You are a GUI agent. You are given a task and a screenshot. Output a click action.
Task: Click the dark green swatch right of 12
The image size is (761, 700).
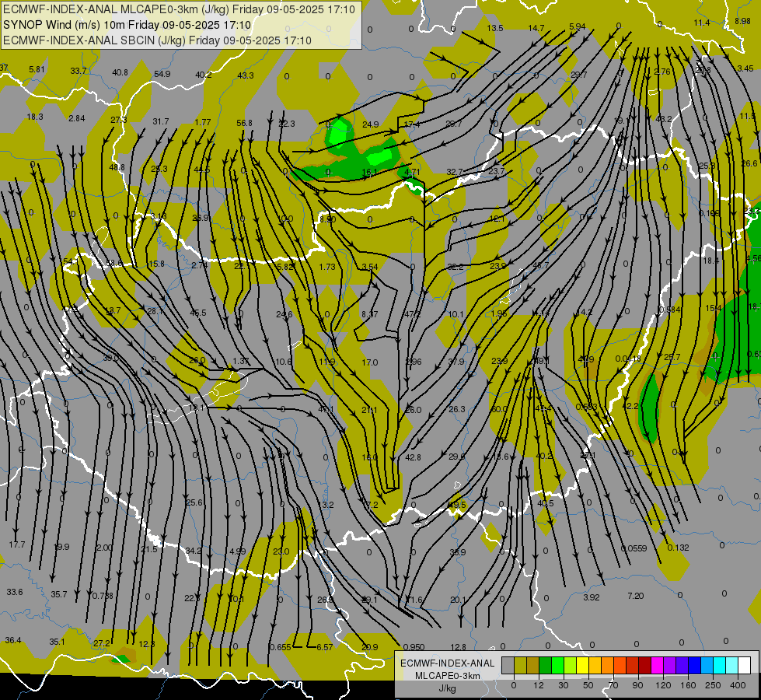point(546,665)
